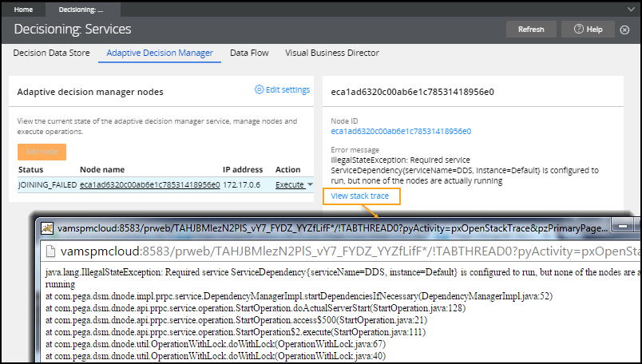The image size is (642, 364).
Task: Open node eca1ad6320c00ab6e1c78531418956e0 in the table
Action: click(x=150, y=184)
